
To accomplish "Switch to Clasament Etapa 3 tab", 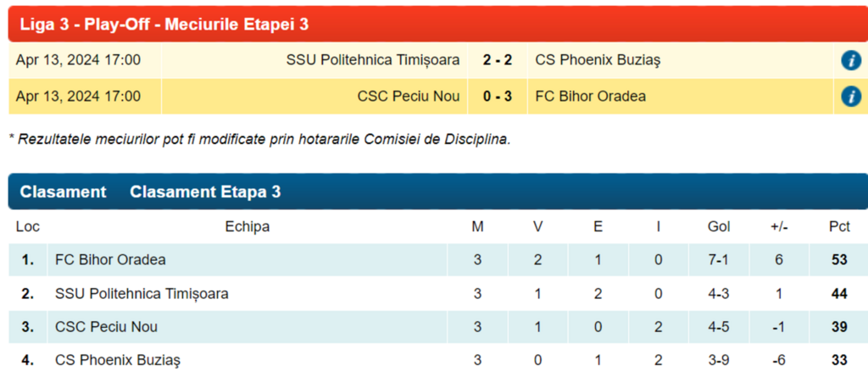I will click(205, 192).
